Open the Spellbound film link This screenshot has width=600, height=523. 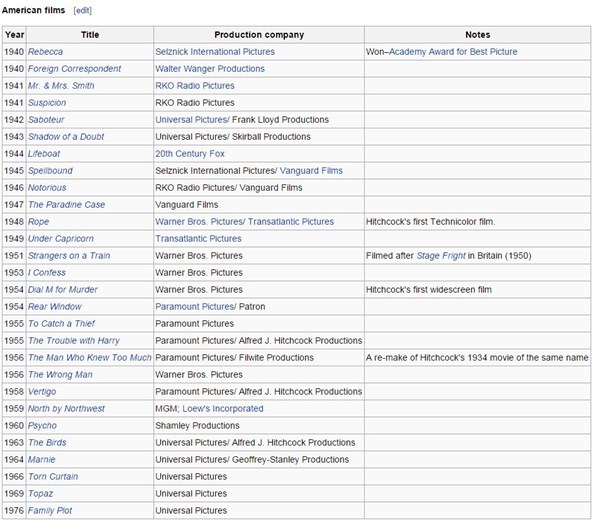click(x=50, y=171)
